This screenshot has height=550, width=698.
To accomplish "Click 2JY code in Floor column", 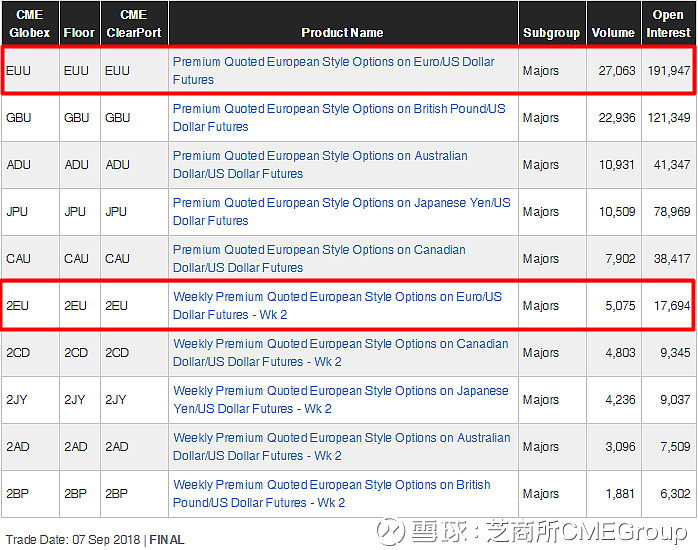I will [x=75, y=400].
